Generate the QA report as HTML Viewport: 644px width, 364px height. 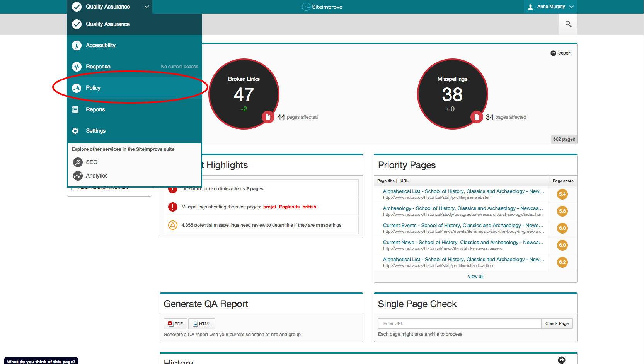(201, 324)
